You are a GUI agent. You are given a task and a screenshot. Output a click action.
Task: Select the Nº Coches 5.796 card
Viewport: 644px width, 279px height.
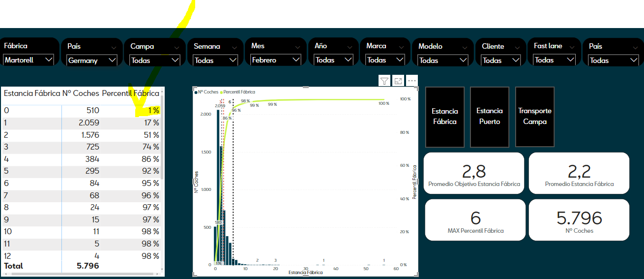(579, 220)
